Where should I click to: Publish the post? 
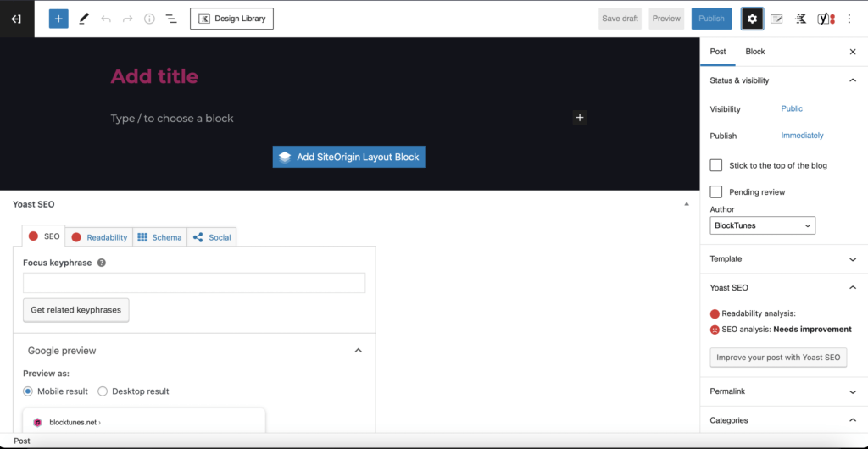coord(711,19)
